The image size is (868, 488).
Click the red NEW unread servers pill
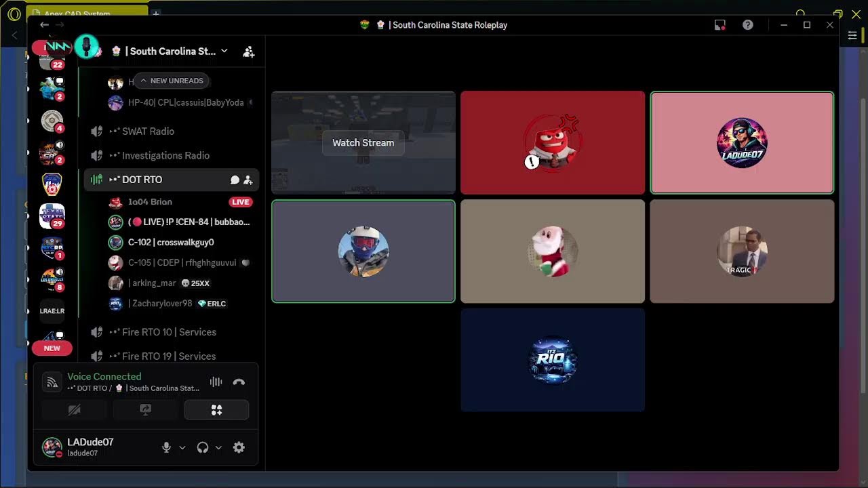click(x=52, y=348)
